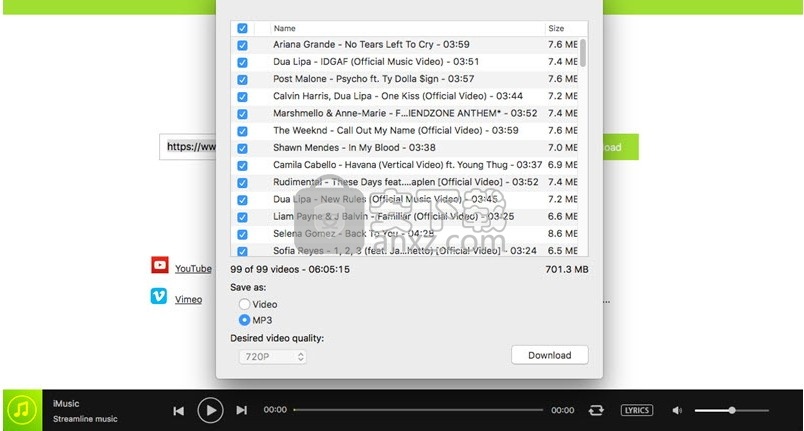Image resolution: width=804 pixels, height=431 pixels.
Task: Toggle the select-all checkbox in header
Action: [x=242, y=28]
